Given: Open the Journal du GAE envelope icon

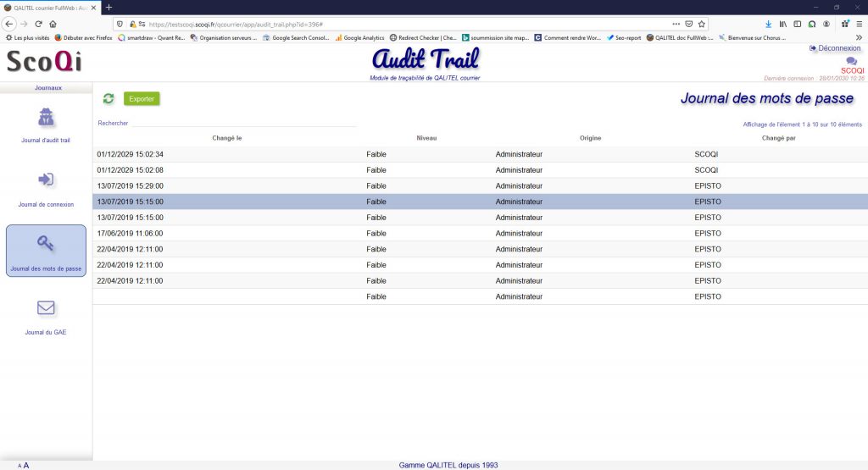Looking at the screenshot, I should [x=46, y=307].
